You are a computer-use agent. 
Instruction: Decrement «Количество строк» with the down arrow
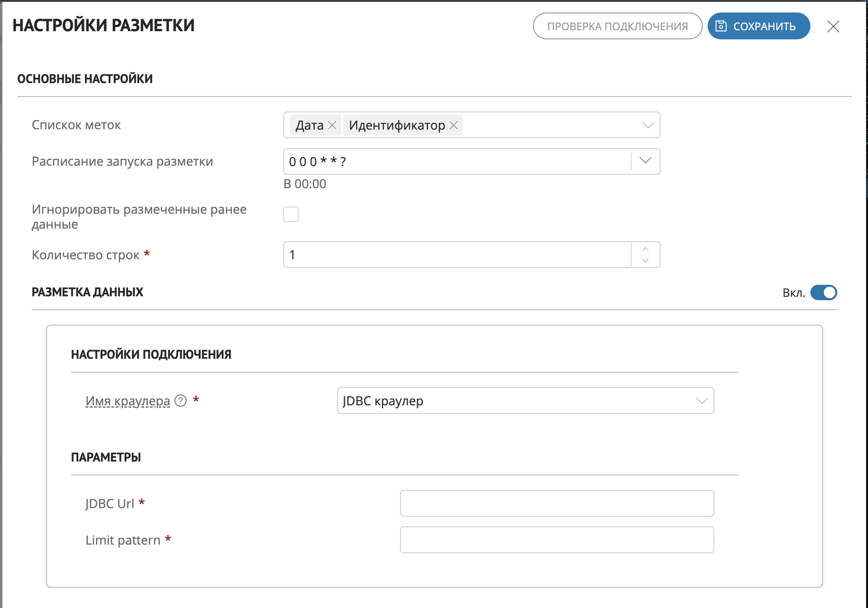point(646,260)
